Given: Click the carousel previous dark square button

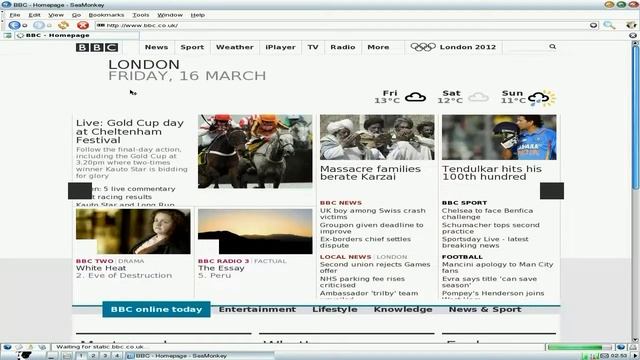Looking at the screenshot, I should 80,191.
